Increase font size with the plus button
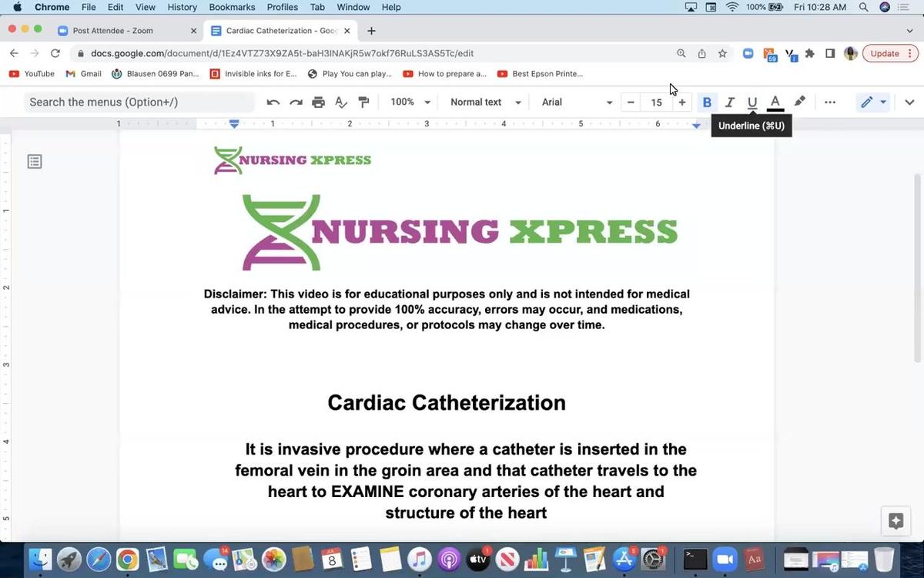 (681, 102)
